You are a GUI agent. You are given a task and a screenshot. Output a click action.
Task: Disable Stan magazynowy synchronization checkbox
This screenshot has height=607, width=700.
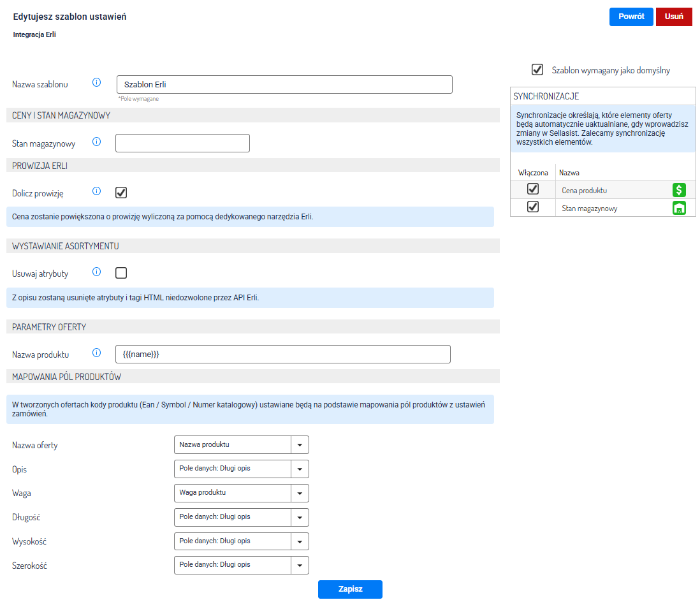click(533, 207)
